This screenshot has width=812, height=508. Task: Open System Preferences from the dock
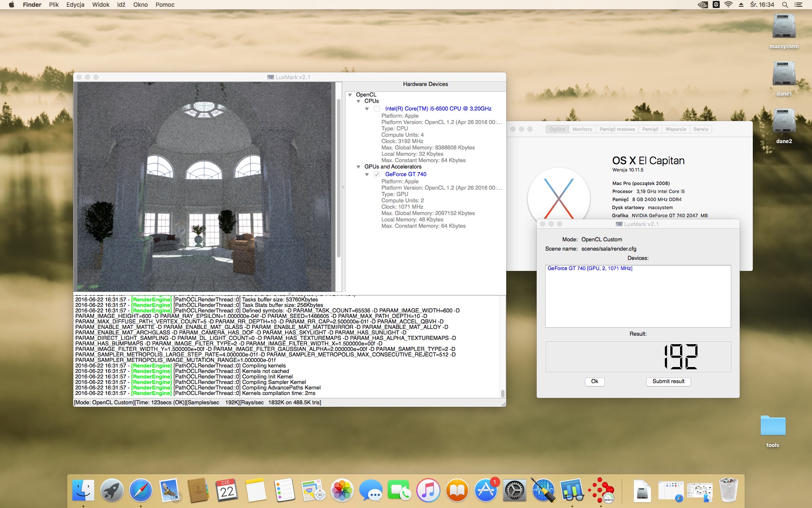[x=514, y=491]
